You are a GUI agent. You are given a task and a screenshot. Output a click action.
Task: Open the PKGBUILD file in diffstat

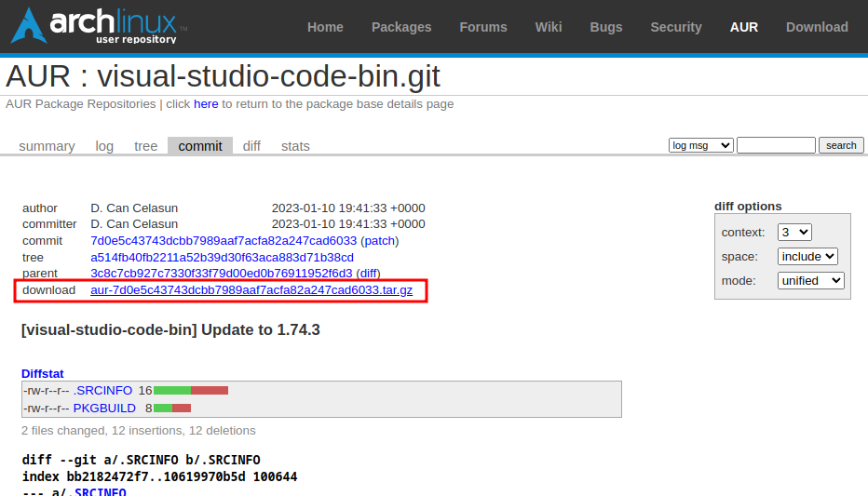pyautogui.click(x=104, y=409)
